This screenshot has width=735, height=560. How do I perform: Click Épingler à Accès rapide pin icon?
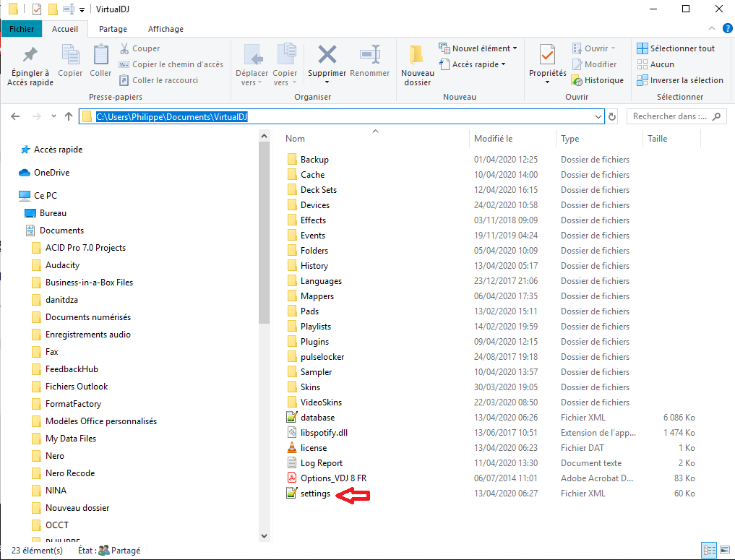click(x=30, y=56)
